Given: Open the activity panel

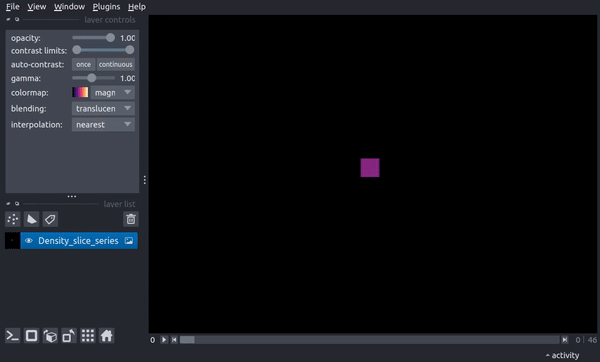Looking at the screenshot, I should pos(562,355).
